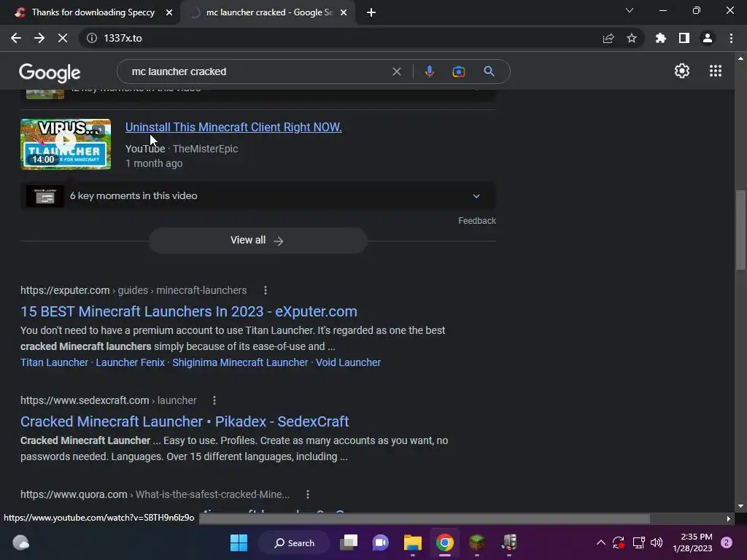Open 15 BEST Minecraft Launchers In 2023 result
747x560 pixels.
189,311
